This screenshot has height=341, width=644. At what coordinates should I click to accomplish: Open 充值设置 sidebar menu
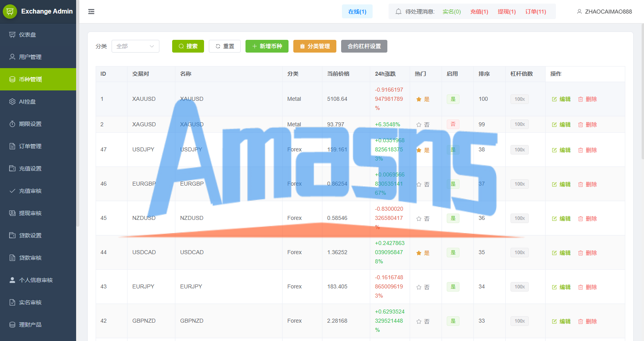(38, 169)
